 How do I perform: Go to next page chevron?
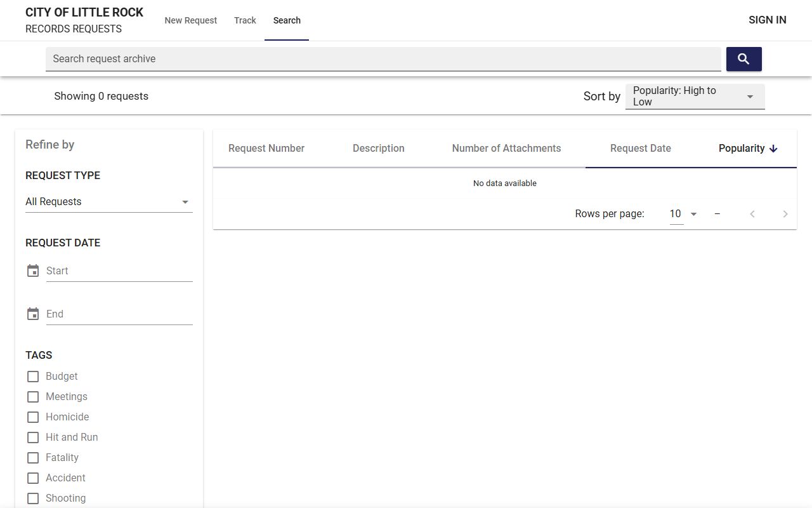(785, 214)
